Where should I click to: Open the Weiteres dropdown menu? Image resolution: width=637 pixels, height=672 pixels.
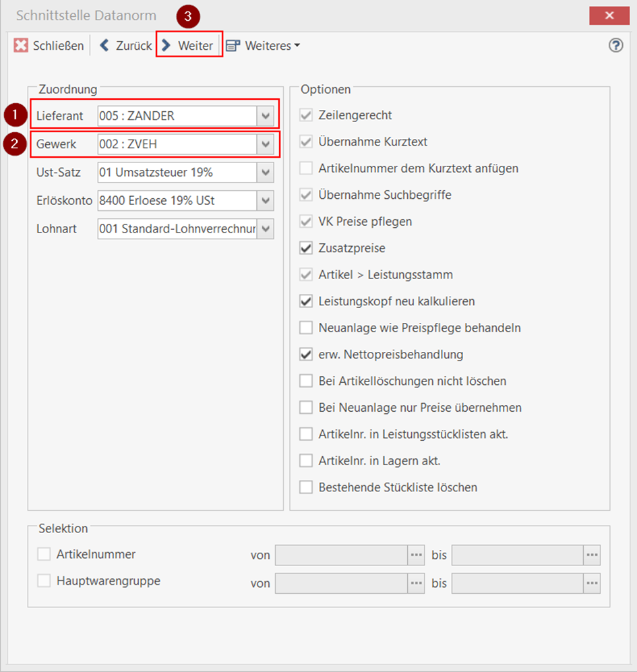click(263, 46)
